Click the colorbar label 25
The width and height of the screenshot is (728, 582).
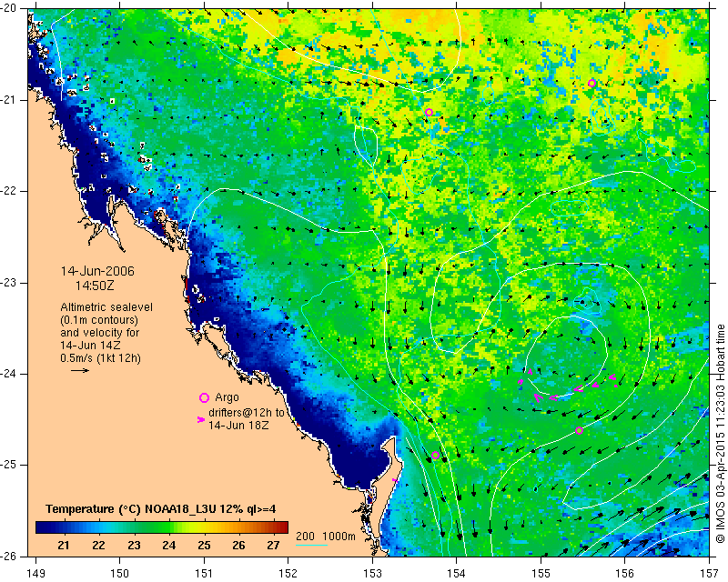[204, 545]
